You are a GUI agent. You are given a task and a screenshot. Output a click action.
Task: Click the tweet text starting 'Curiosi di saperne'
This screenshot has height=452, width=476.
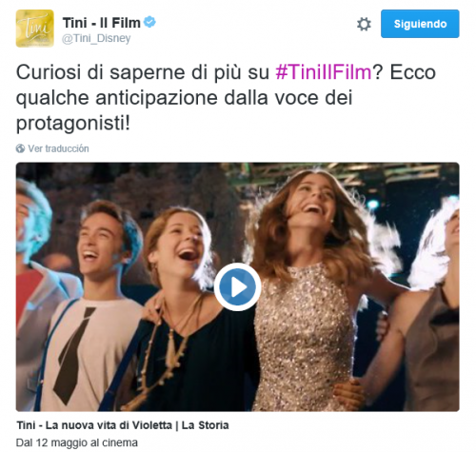click(x=226, y=97)
